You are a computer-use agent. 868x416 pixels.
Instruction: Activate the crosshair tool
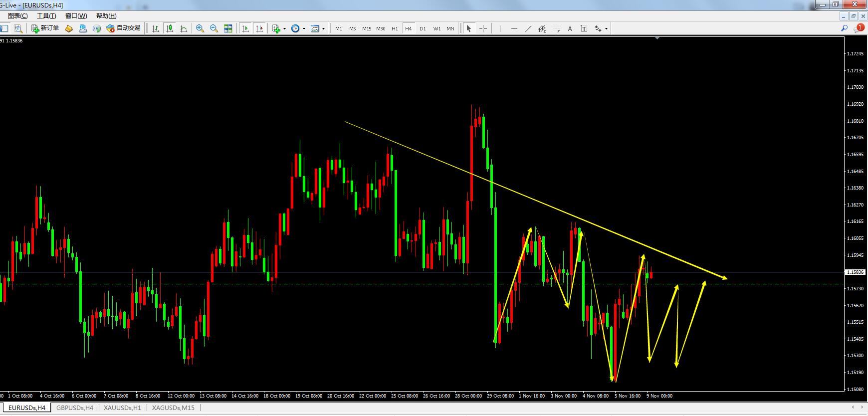(x=483, y=28)
